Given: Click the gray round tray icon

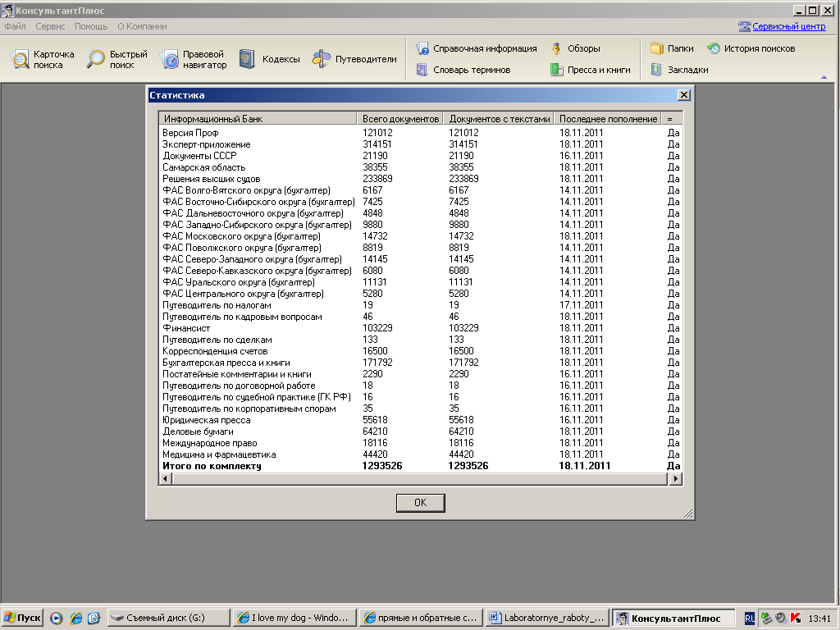Looking at the screenshot, I should (781, 618).
